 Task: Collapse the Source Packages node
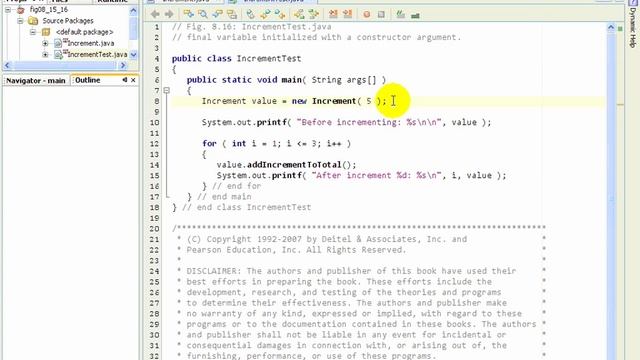pos(20,20)
